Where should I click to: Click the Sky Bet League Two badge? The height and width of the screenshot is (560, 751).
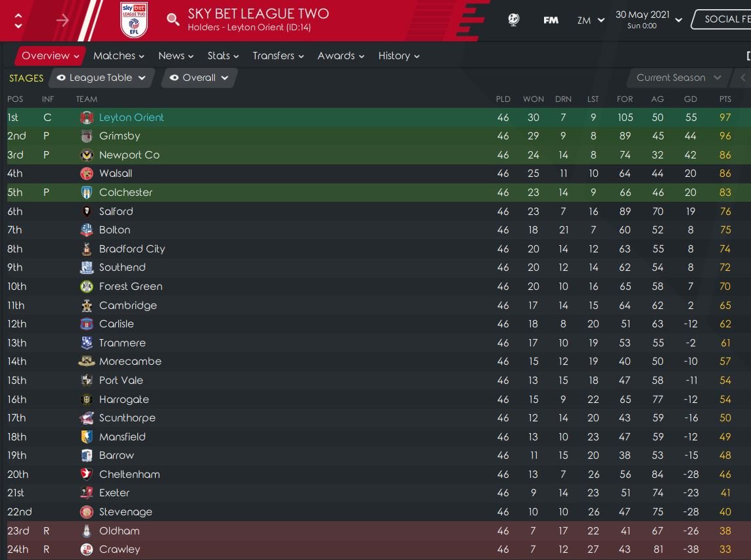tap(134, 20)
